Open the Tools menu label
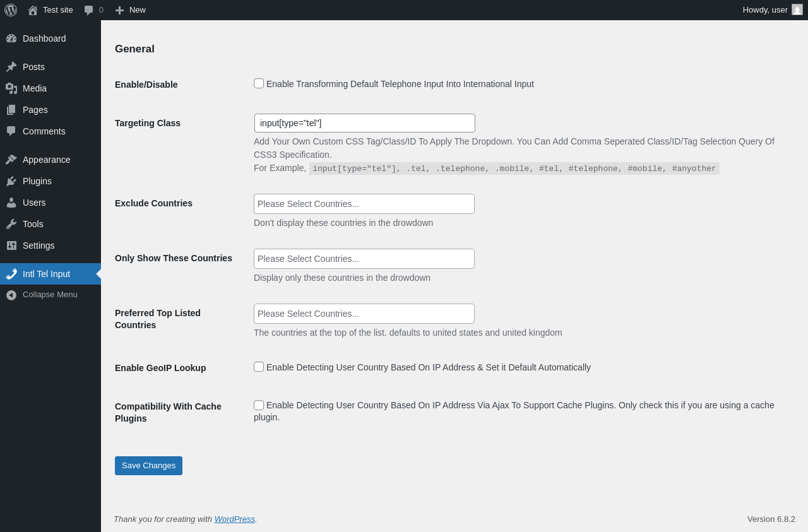808x532 pixels. pyautogui.click(x=33, y=224)
